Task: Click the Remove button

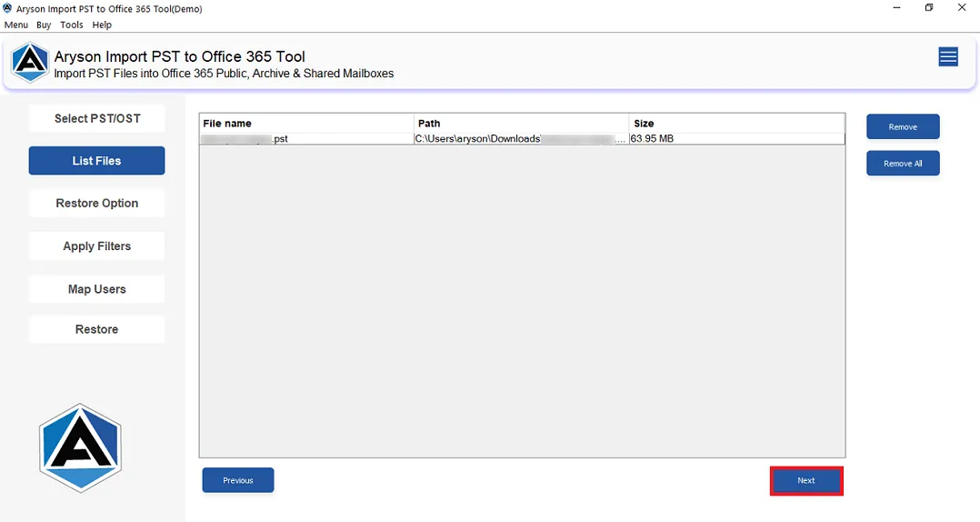Action: (x=903, y=127)
